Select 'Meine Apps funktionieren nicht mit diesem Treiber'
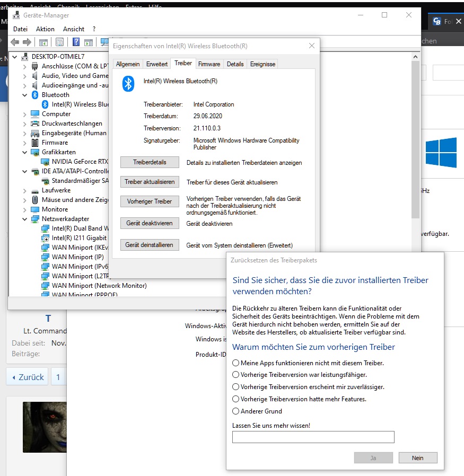464x476 pixels. coord(235,363)
